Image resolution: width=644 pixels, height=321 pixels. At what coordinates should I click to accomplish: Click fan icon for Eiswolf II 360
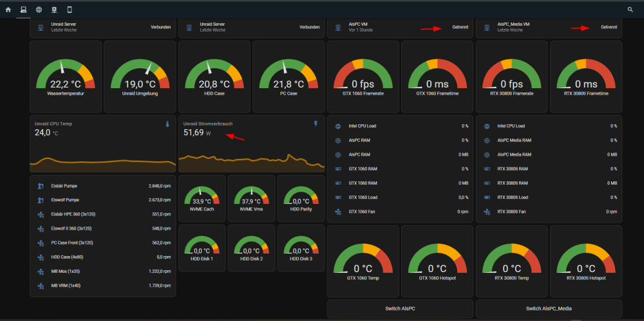[x=40, y=228]
